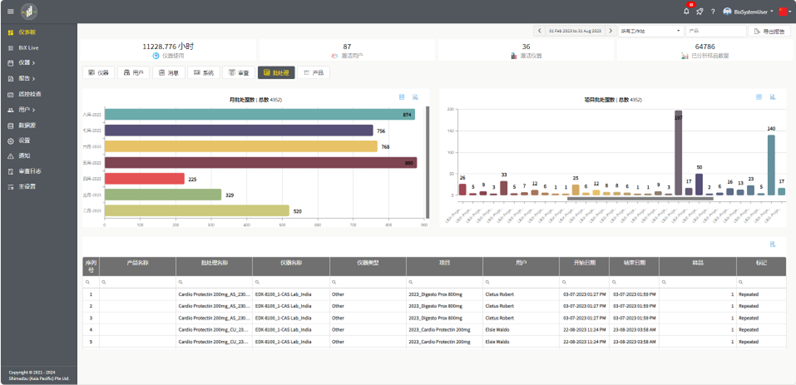796x385 pixels.
Task: Click the 87 active users card
Action: coord(347,50)
